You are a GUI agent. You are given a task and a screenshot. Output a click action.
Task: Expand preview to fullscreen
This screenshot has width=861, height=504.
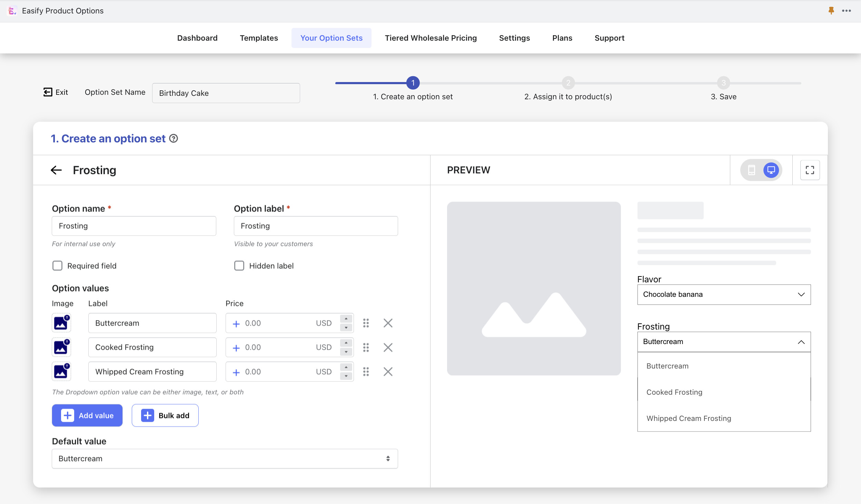click(810, 170)
